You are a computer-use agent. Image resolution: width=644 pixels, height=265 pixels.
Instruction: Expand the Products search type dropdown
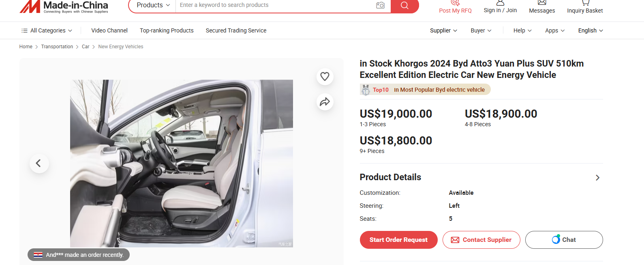(x=153, y=5)
